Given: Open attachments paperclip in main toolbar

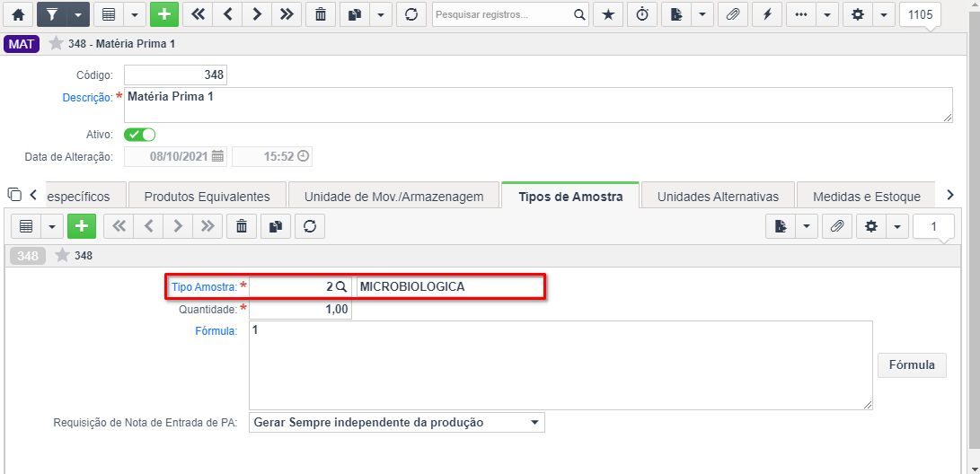Looking at the screenshot, I should tap(732, 15).
